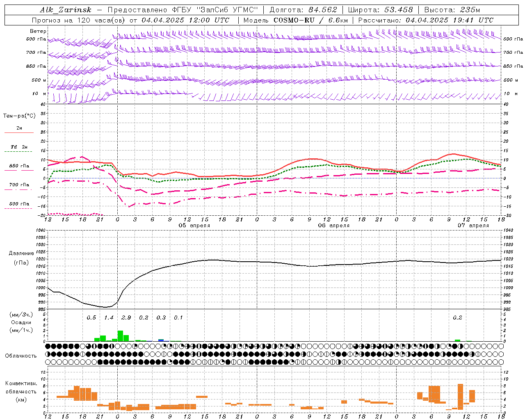Viewport: 525px width, 420px height.
Task: Click the 0.3 precipitation total
Action: [161, 318]
